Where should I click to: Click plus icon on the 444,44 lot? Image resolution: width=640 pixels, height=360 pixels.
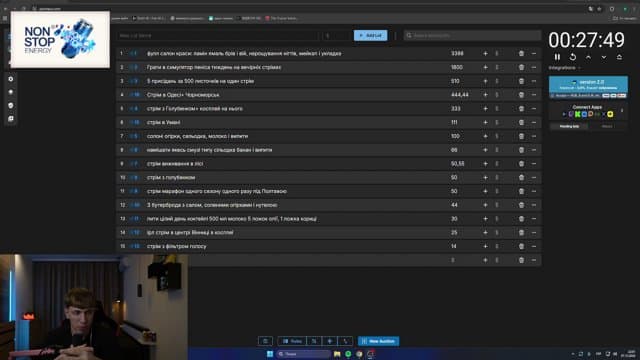click(485, 95)
